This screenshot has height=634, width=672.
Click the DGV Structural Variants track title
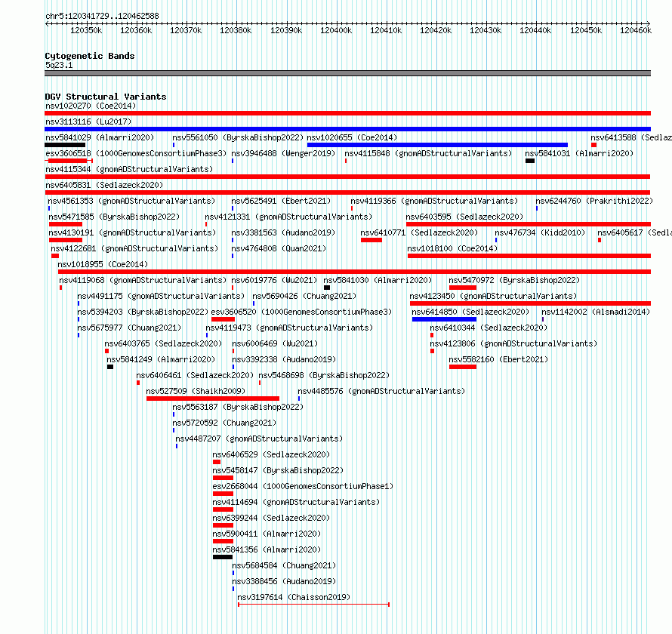[106, 97]
